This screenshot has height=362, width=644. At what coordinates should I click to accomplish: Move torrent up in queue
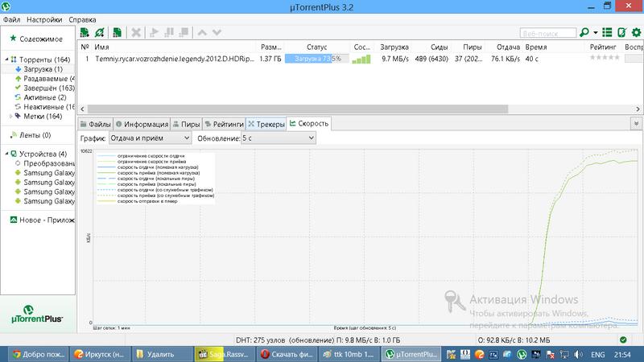click(202, 32)
